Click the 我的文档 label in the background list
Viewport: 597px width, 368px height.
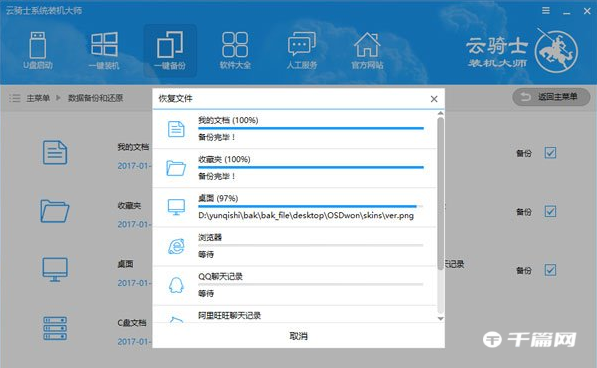[133, 147]
